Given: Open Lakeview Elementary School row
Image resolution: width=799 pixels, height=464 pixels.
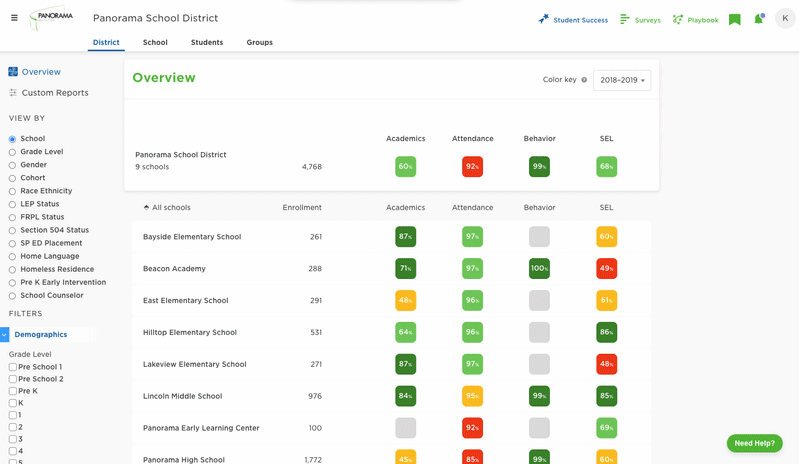Looking at the screenshot, I should pyautogui.click(x=391, y=364).
